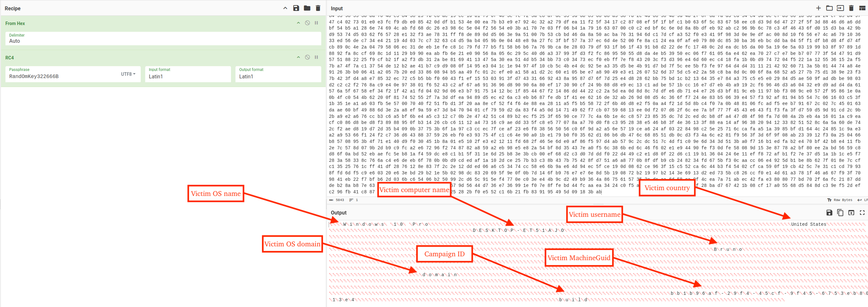
Task: Set breakpoint on From Hex operation
Action: [316, 23]
